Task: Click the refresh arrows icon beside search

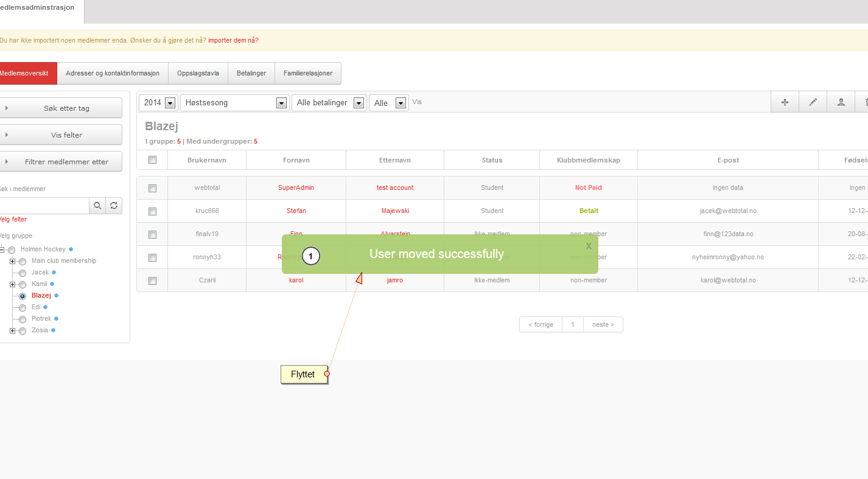Action: [x=114, y=206]
